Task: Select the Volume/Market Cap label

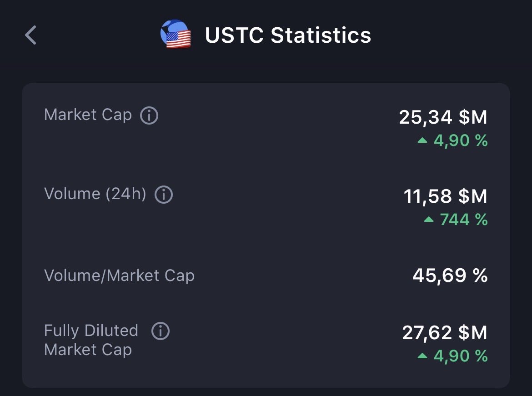Action: click(119, 276)
